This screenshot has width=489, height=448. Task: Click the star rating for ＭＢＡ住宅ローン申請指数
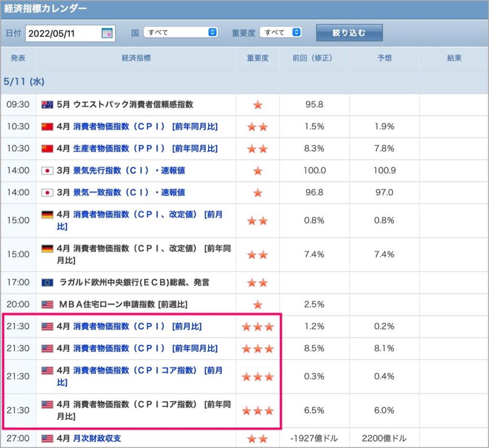click(x=257, y=305)
